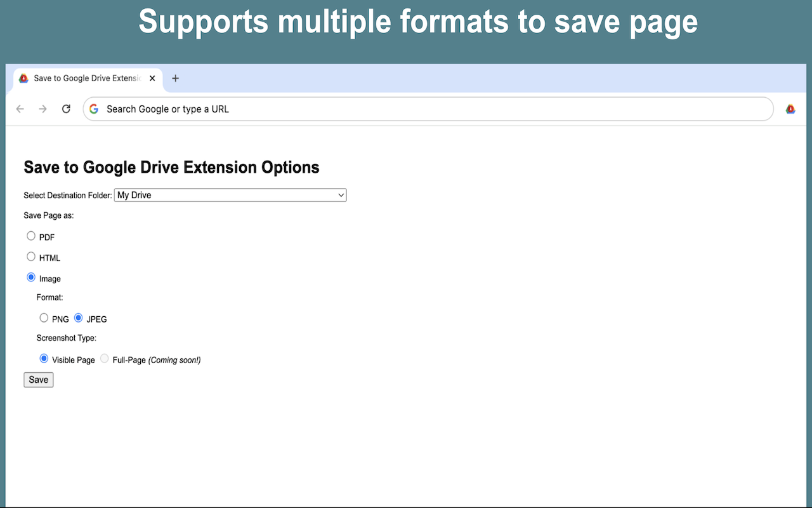Select the Image radio option
This screenshot has width=812, height=508.
pyautogui.click(x=31, y=278)
